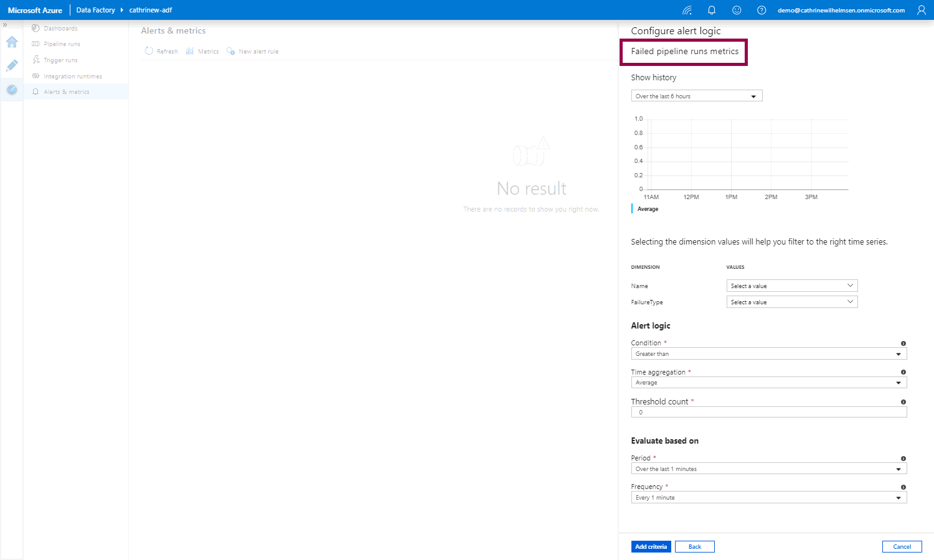Click the feedback smiley icon

tap(737, 10)
